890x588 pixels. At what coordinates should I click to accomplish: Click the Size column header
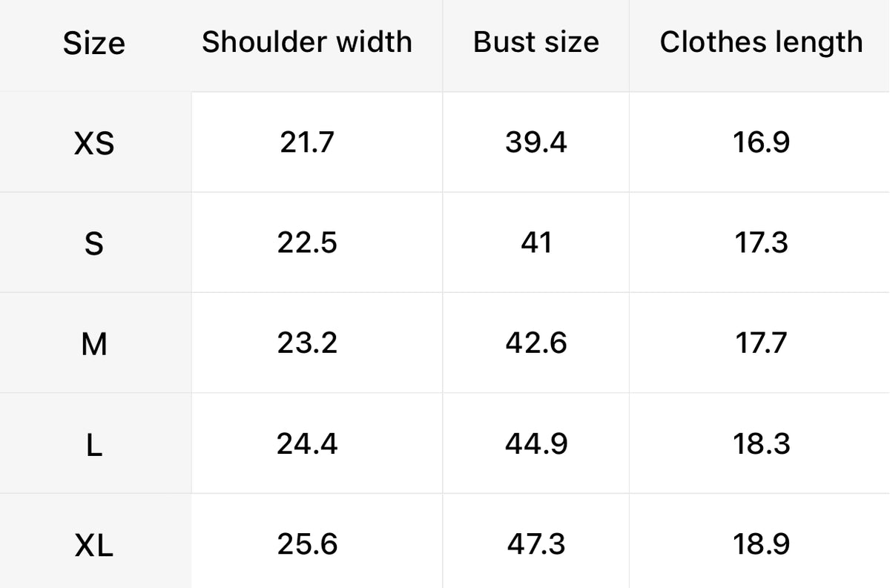(x=93, y=44)
